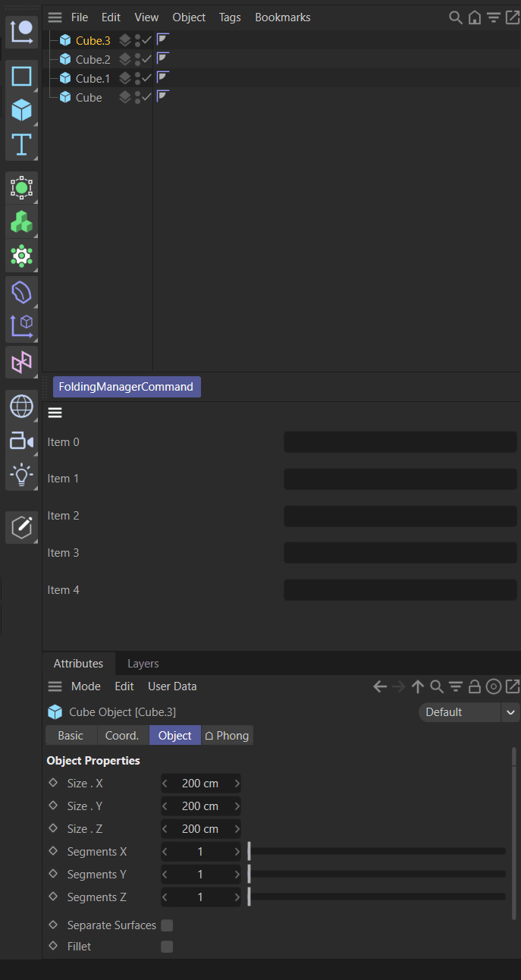Open the subdivision generator icon
This screenshot has width=521, height=980.
21,187
